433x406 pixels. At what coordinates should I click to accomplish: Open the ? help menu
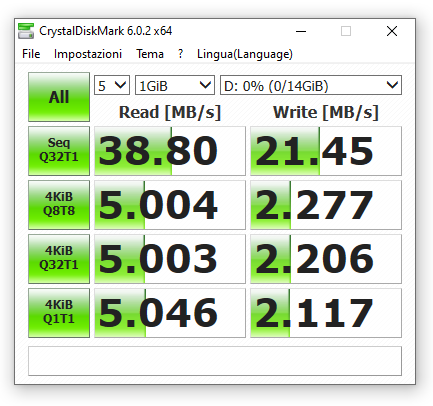[180, 54]
